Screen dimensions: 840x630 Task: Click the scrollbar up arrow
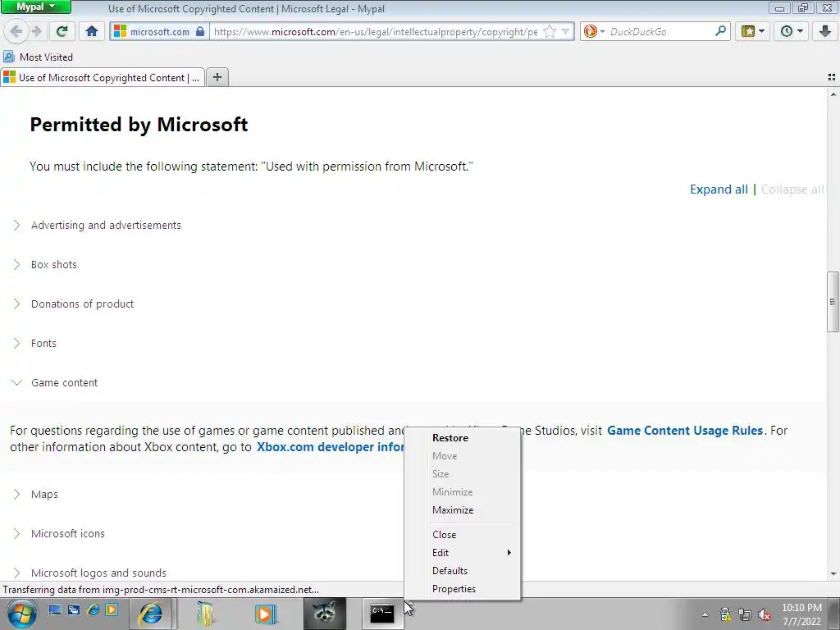point(833,94)
